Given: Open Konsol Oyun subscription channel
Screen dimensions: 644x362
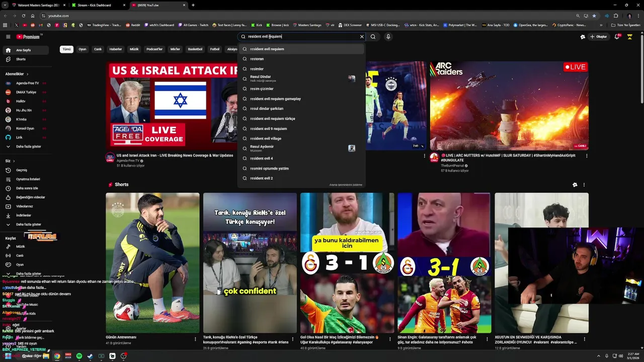Looking at the screenshot, I should 26,128.
